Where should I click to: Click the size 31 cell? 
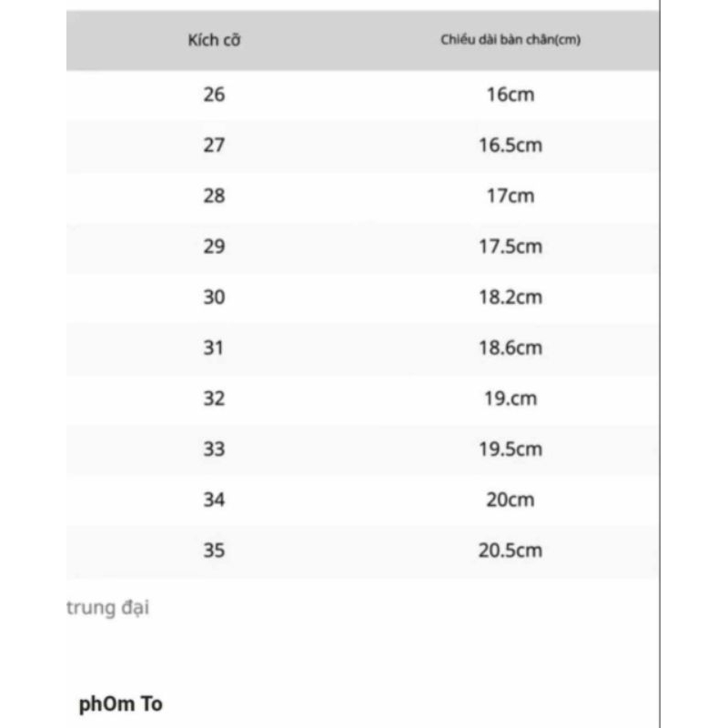tap(214, 348)
